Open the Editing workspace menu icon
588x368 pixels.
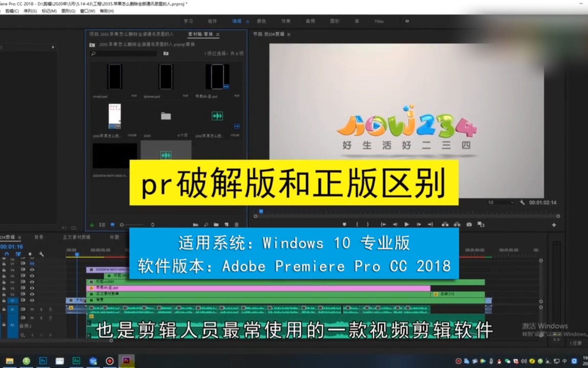(x=247, y=21)
